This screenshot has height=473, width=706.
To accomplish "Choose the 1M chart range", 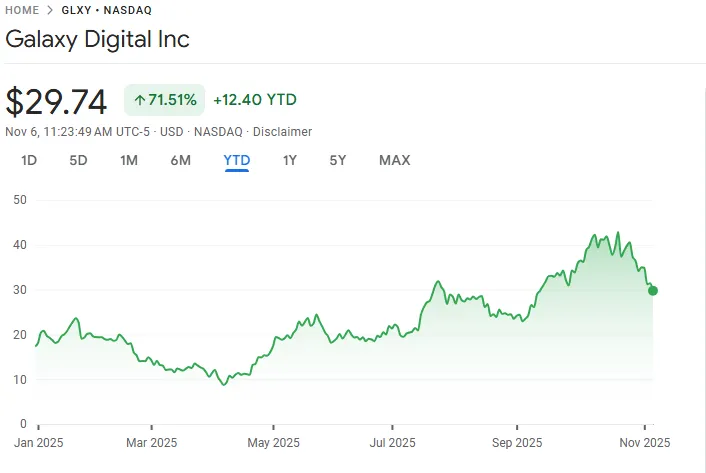I will [128, 160].
